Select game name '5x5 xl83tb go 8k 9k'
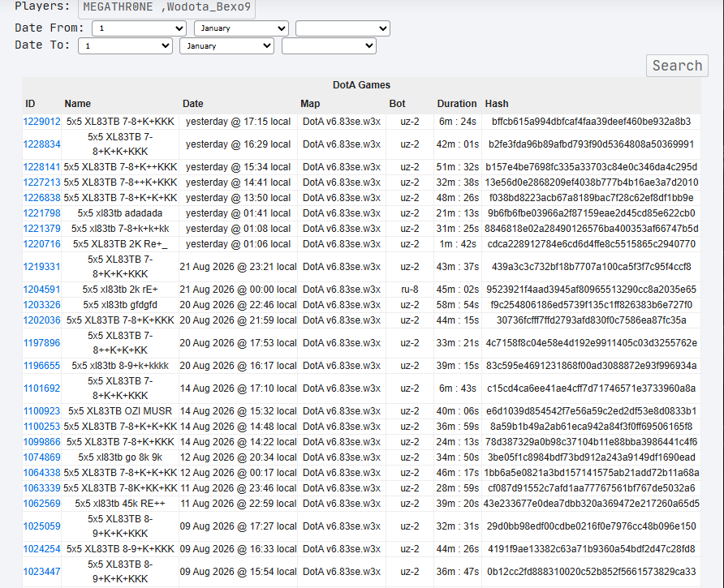724x588 pixels. [120, 457]
